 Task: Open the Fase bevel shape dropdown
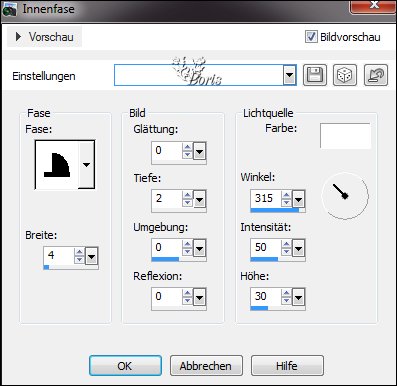[x=86, y=165]
